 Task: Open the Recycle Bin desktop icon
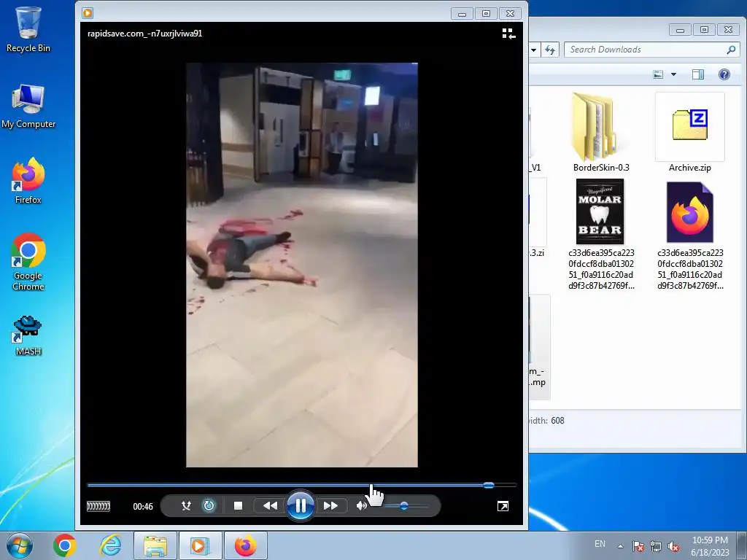point(28,29)
